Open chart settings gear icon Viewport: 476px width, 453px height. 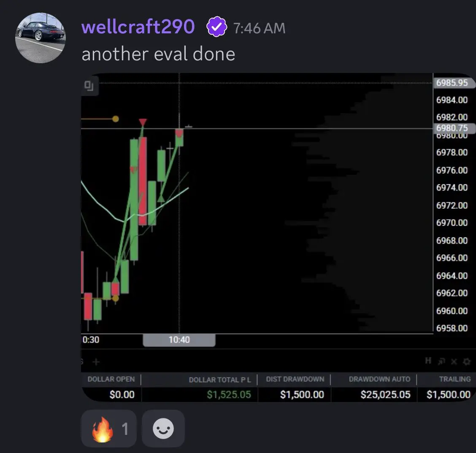coord(467,361)
